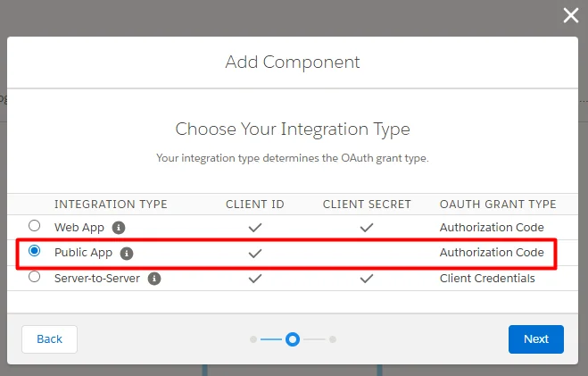The image size is (588, 376).
Task: Click the OAuth grant type description sentence
Action: point(293,158)
